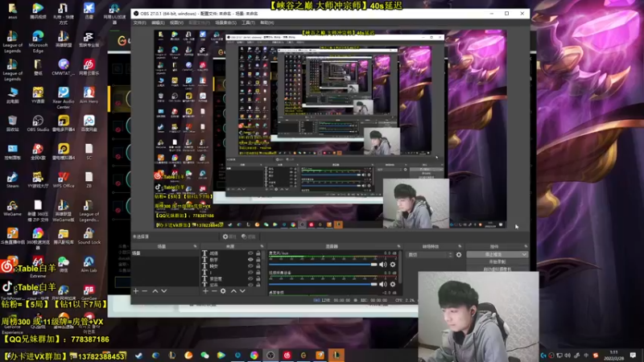Open 工具(T) menu in OBS

(248, 23)
